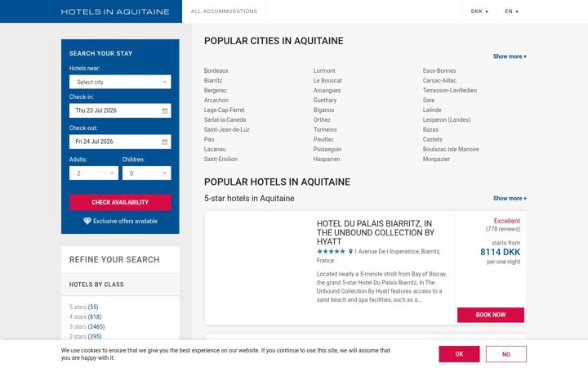Click the Excellent rating label
The image size is (588, 368).
click(507, 221)
